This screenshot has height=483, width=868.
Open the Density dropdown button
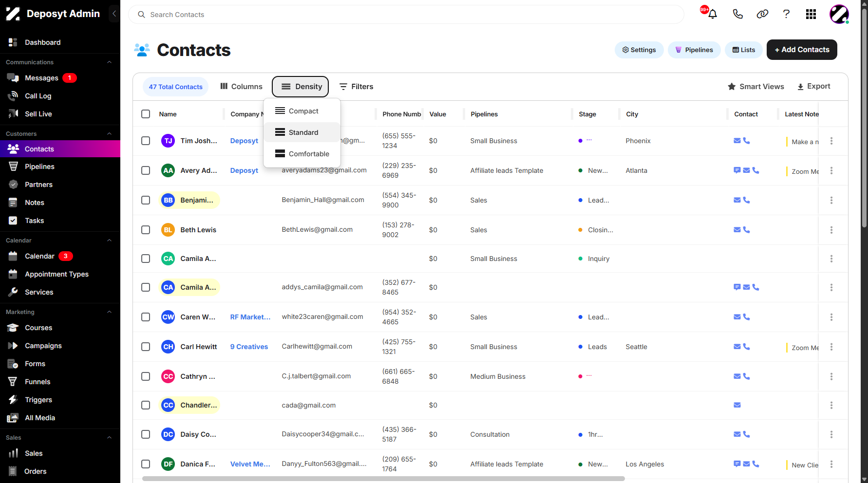click(301, 87)
